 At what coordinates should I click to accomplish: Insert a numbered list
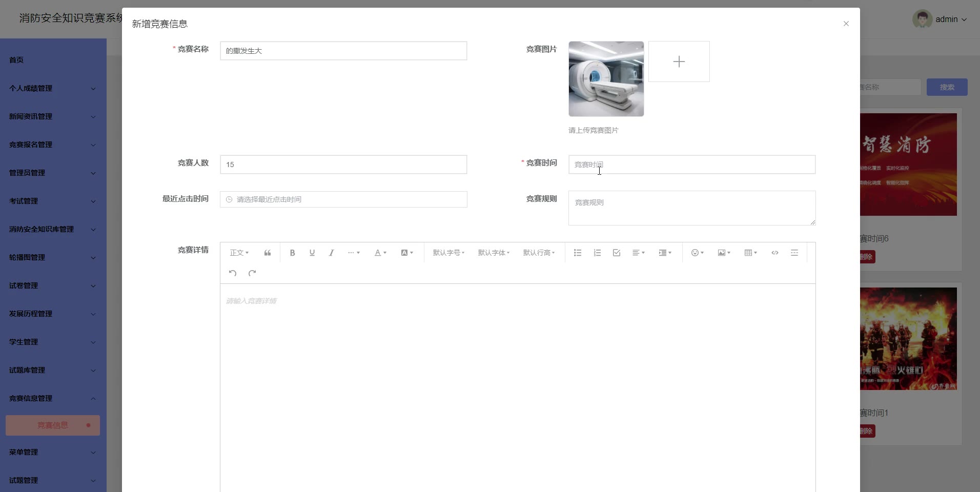[x=597, y=253]
